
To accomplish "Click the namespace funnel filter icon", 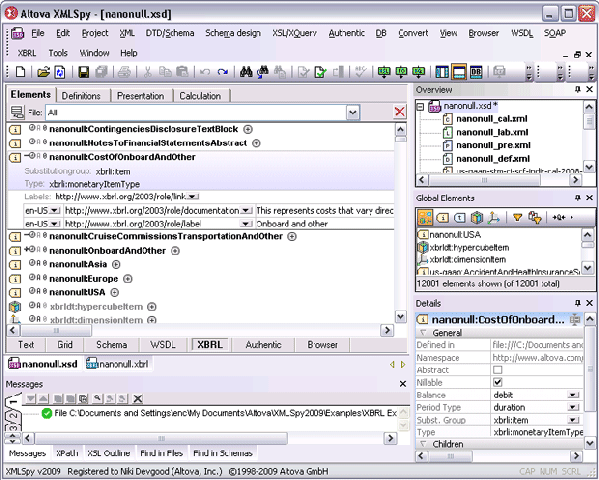I will (534, 217).
